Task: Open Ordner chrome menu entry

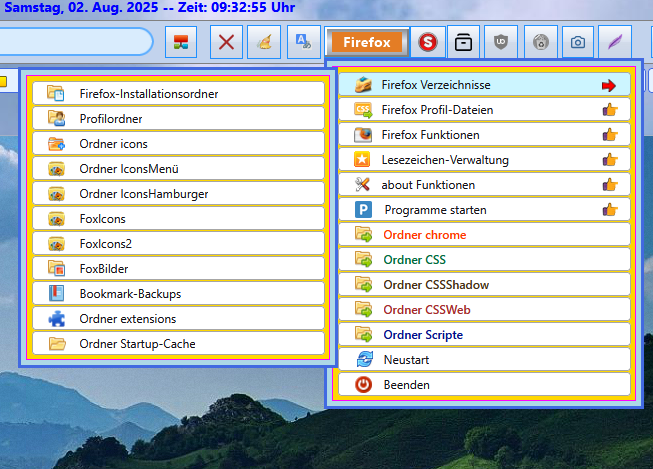Action: pyautogui.click(x=484, y=235)
